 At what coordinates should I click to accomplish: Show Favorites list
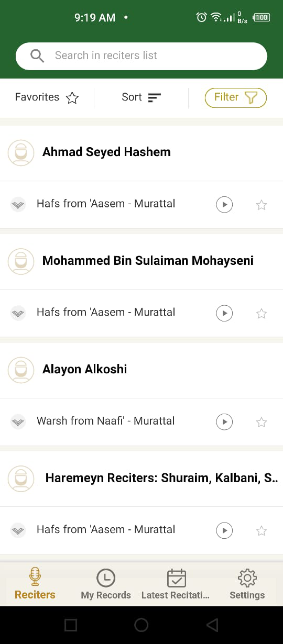pyautogui.click(x=47, y=97)
